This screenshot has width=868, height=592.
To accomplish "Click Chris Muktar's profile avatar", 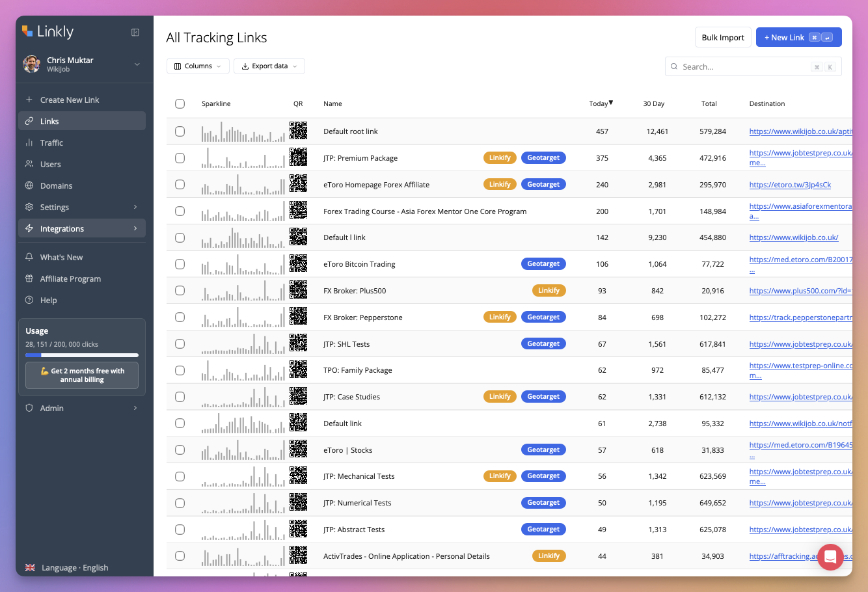I will (x=31, y=64).
